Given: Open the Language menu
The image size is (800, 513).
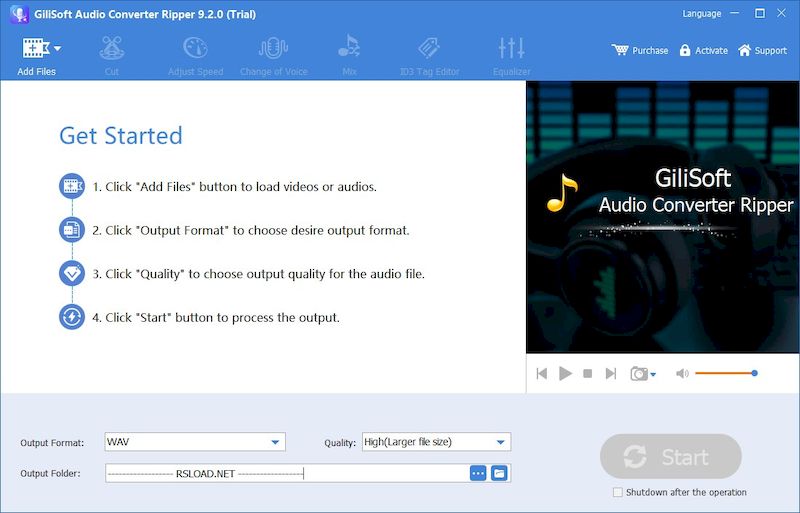Looking at the screenshot, I should pyautogui.click(x=701, y=14).
